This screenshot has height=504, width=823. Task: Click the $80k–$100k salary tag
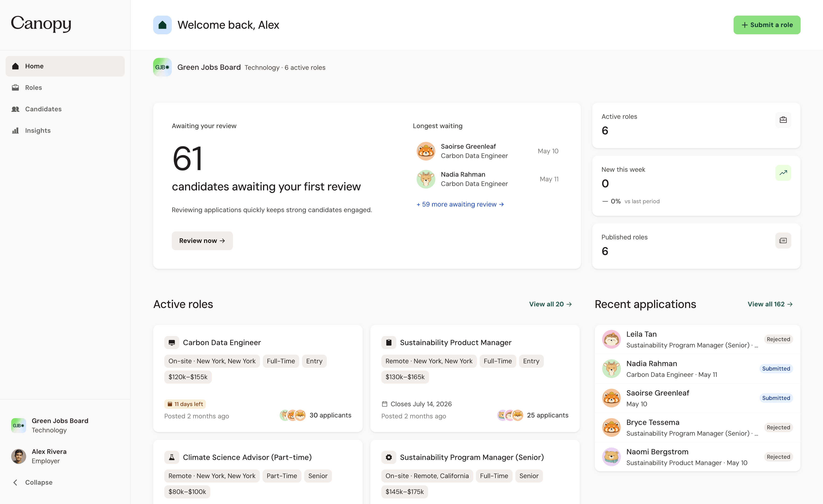click(187, 492)
